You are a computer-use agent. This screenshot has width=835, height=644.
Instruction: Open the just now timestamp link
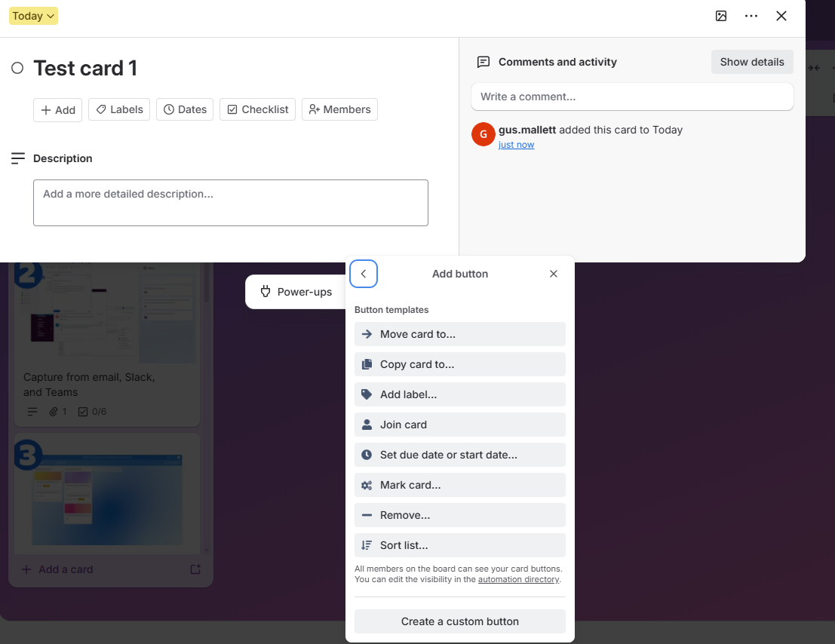pyautogui.click(x=516, y=144)
